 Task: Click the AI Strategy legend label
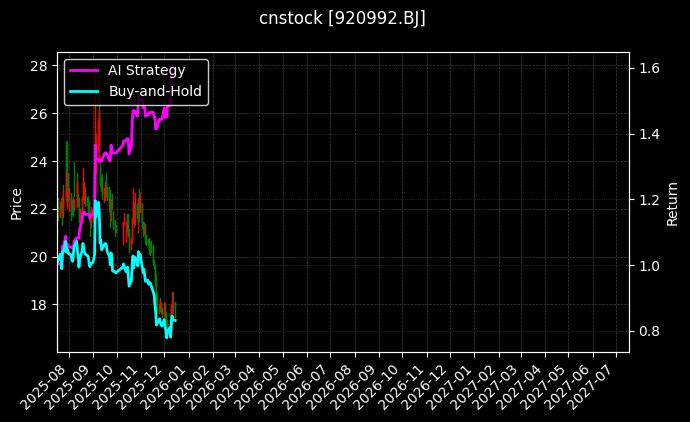coord(146,70)
